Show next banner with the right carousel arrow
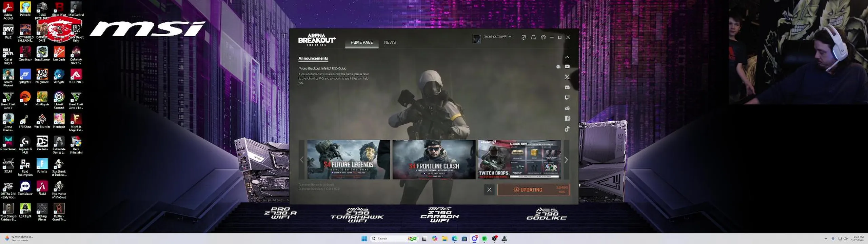Screen dimensions: 868x244 (566, 160)
